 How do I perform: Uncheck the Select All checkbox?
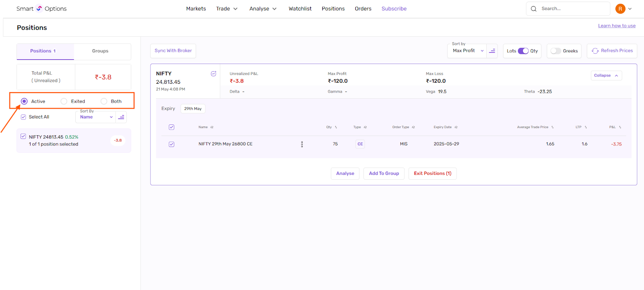tap(23, 117)
